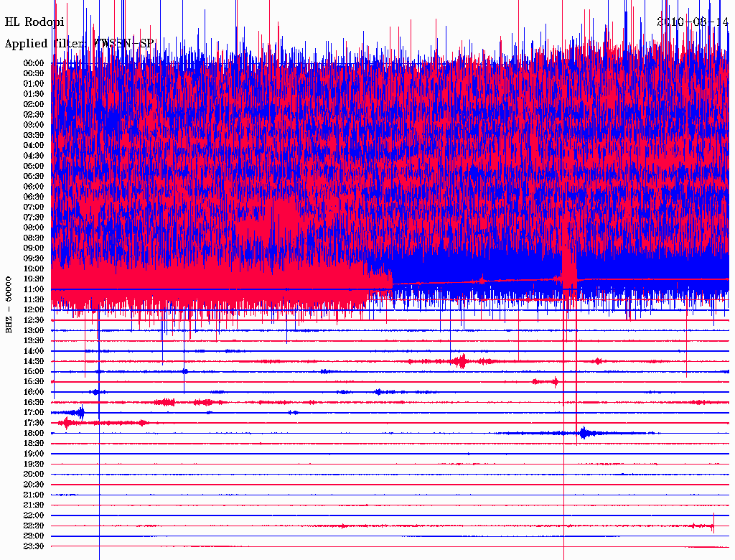Click the date '2010-08-14' label
735x560 pixels.
693,22
